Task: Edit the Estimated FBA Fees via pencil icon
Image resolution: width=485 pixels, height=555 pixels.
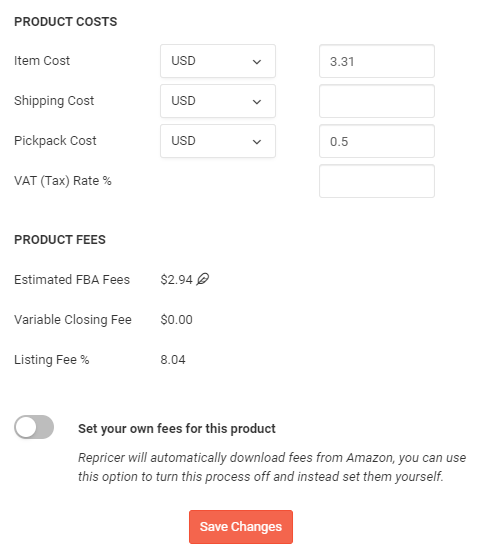Action: click(203, 279)
